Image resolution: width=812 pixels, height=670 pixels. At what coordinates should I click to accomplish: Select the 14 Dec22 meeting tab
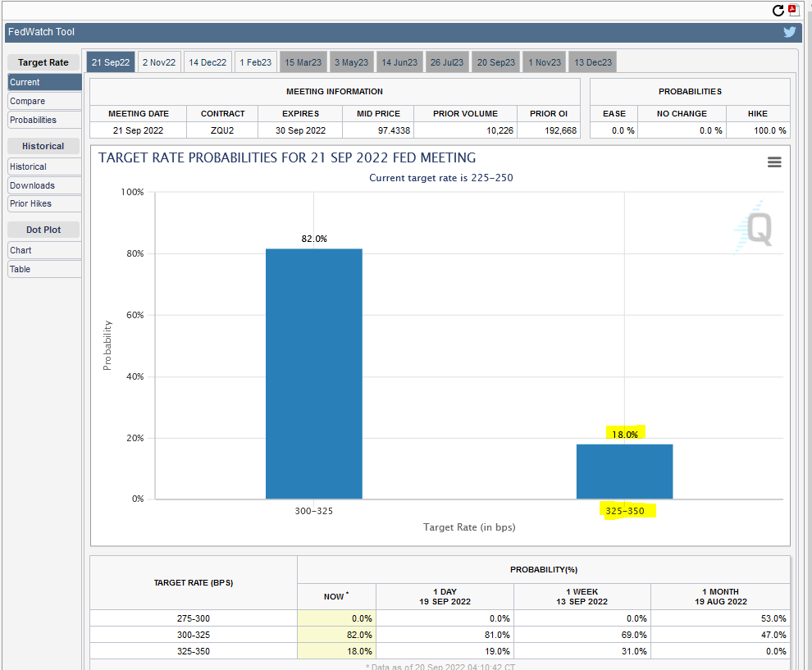pyautogui.click(x=208, y=62)
